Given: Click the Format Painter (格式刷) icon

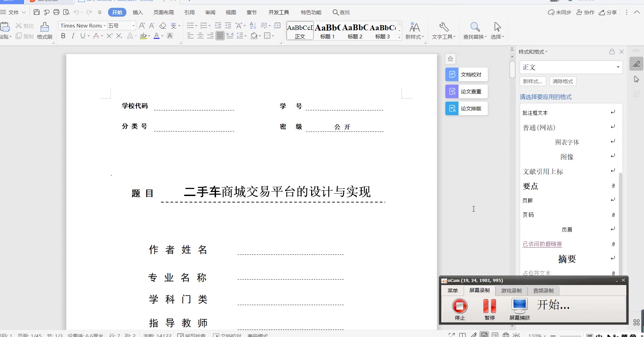Looking at the screenshot, I should point(44,27).
